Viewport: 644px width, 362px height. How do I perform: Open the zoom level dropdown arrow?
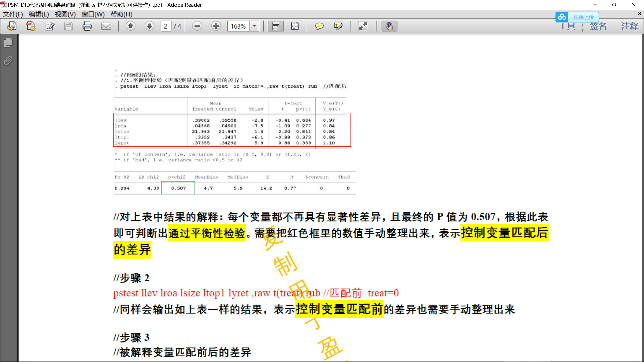tap(255, 26)
